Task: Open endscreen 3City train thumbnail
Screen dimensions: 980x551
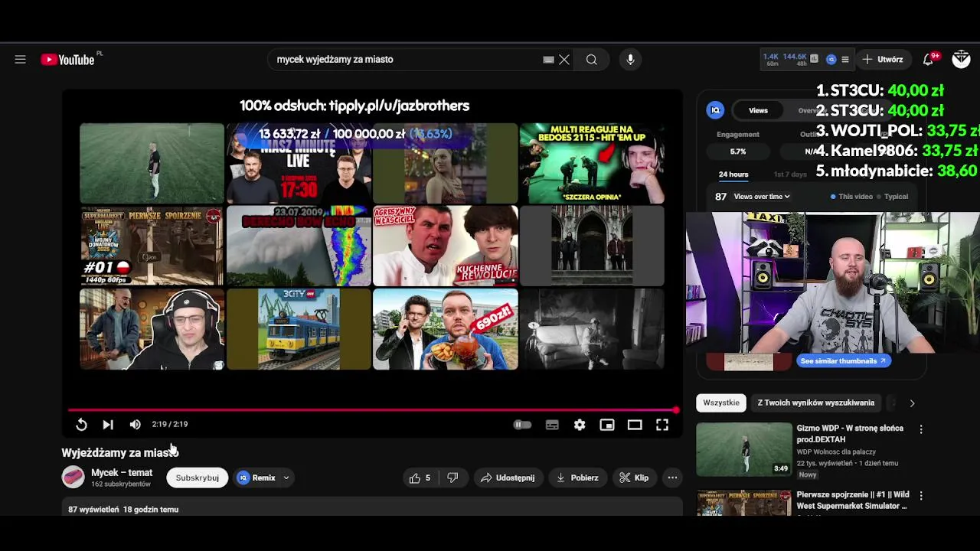Action: (x=299, y=329)
